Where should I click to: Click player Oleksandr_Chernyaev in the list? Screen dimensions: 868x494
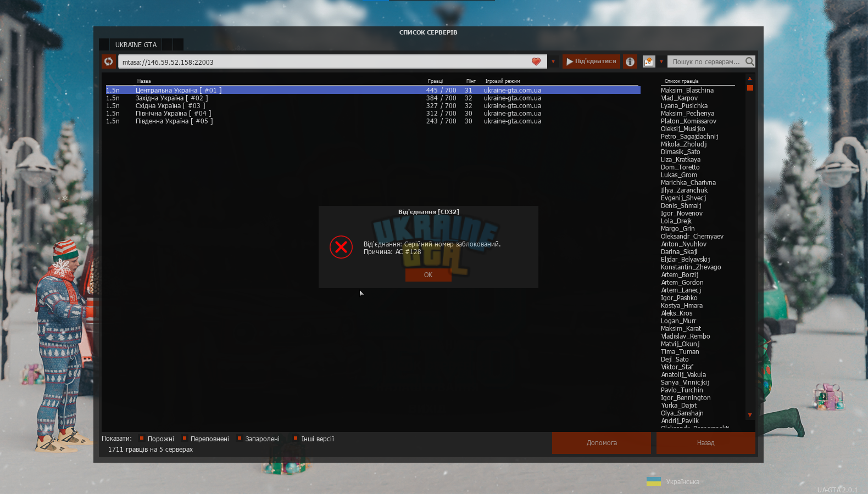coord(692,236)
